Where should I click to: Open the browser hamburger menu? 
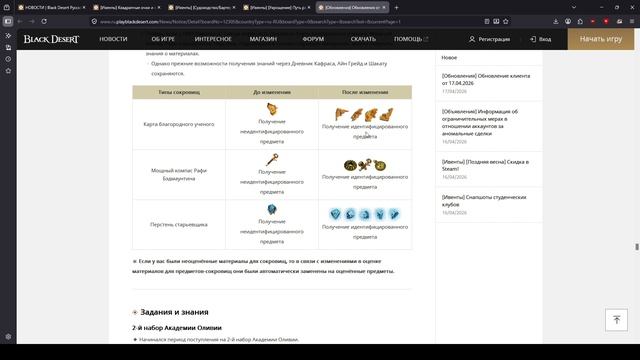632,21
